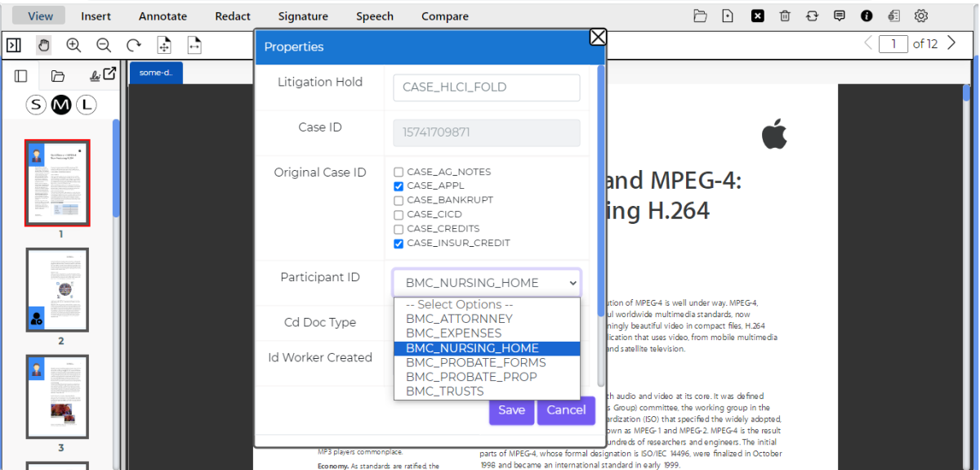Open the Participant ID dropdown
The image size is (980, 470).
coord(487,283)
